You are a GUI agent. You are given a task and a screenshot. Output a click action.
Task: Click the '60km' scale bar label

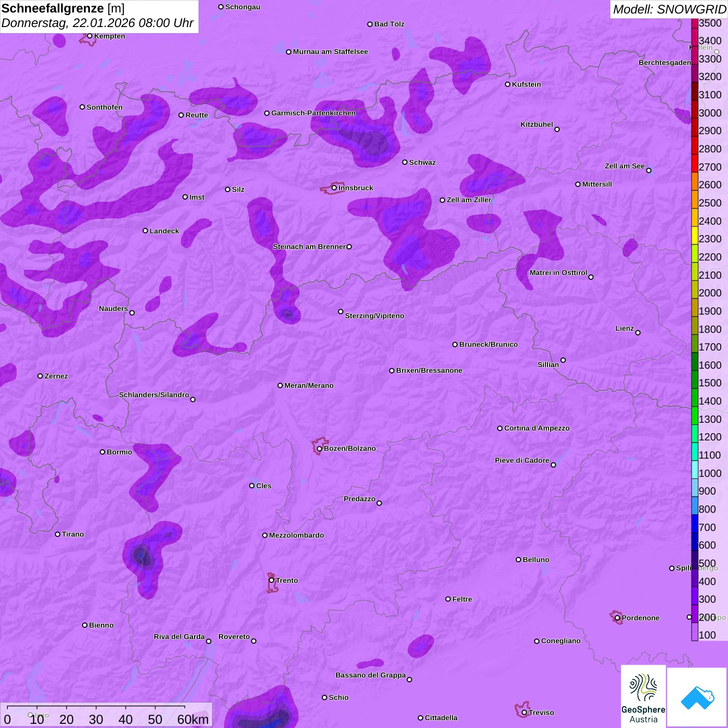(193, 719)
